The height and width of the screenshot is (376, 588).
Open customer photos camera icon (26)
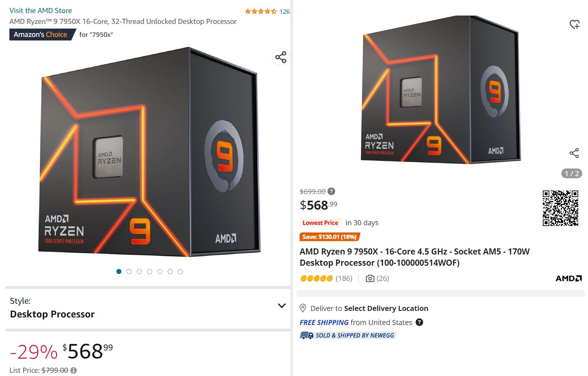tap(370, 278)
